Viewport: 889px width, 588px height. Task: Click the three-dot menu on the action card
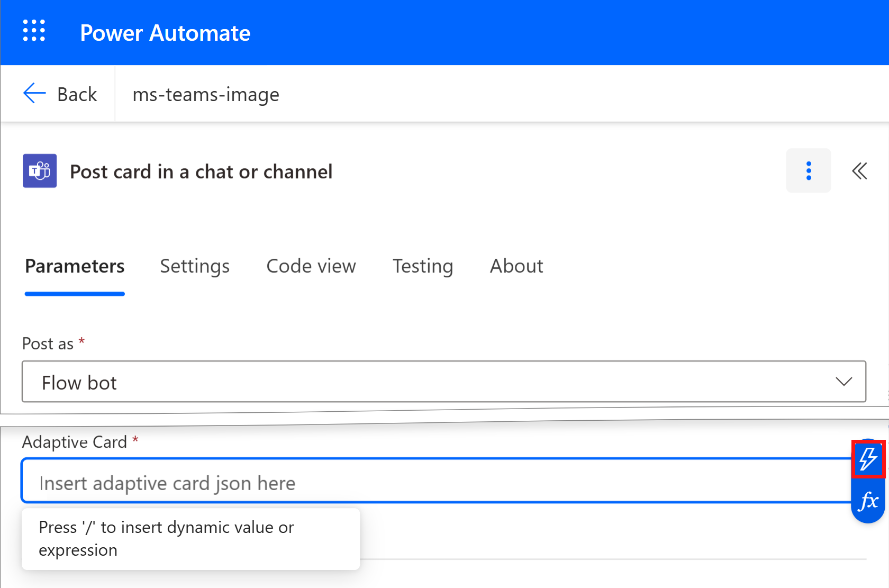[808, 170]
